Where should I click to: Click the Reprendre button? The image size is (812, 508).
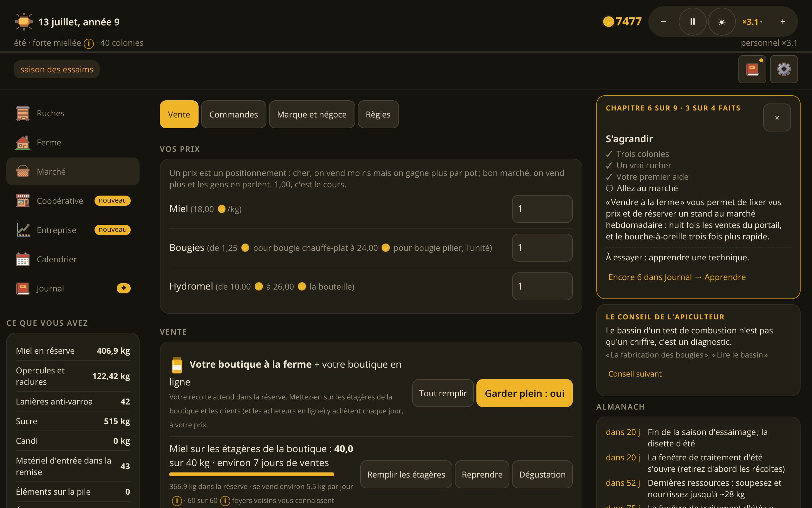point(482,474)
